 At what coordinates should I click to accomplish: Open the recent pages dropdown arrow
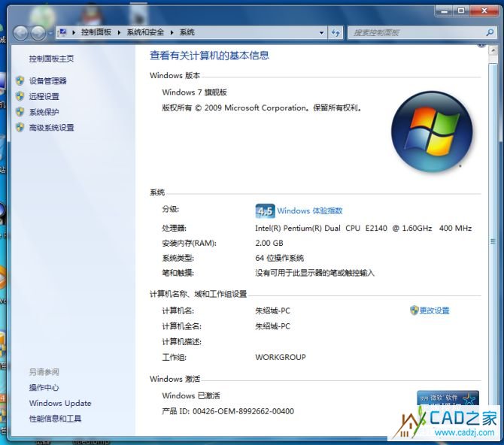click(50, 32)
